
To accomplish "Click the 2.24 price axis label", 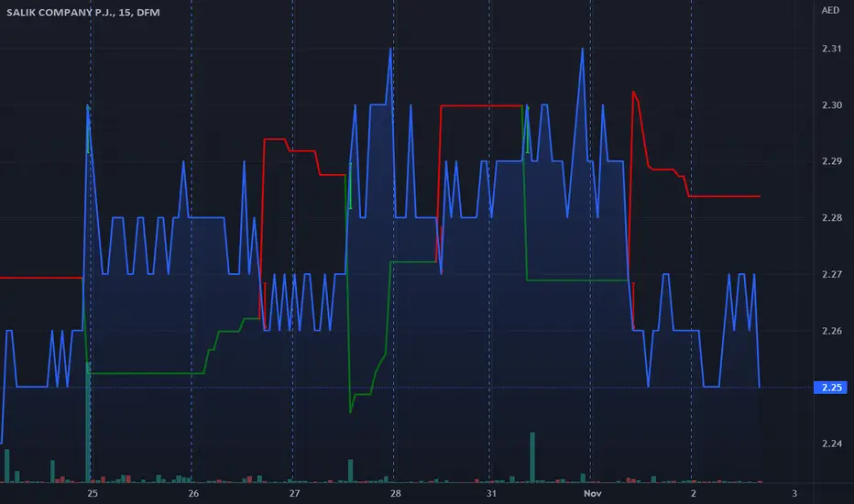I will (x=832, y=444).
